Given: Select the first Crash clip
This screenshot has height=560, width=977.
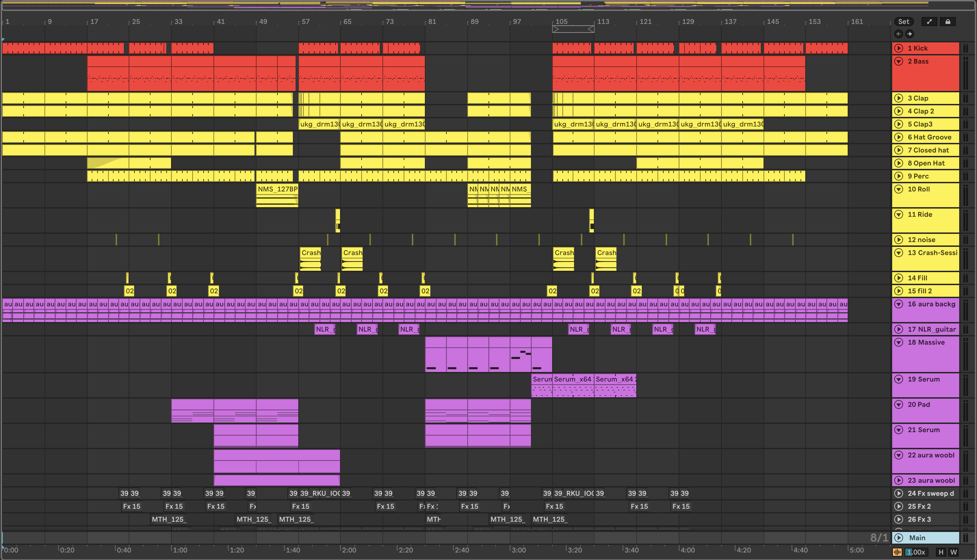Looking at the screenshot, I should (310, 259).
